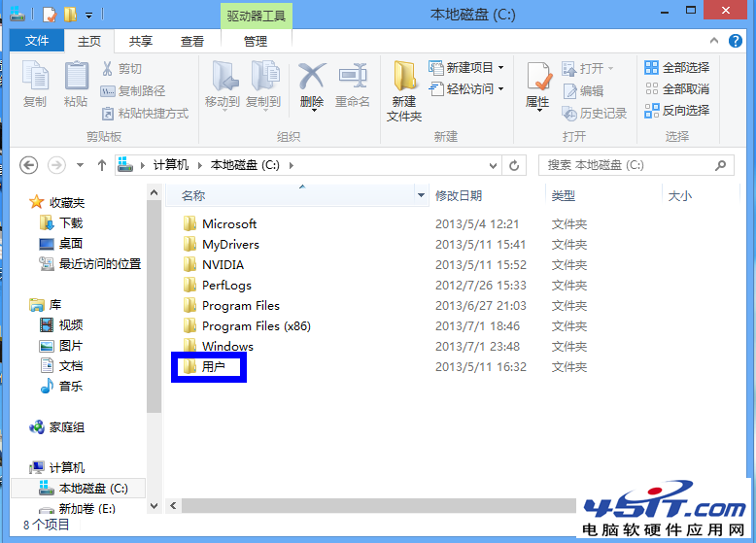Select the NVIDIA folder

click(214, 264)
